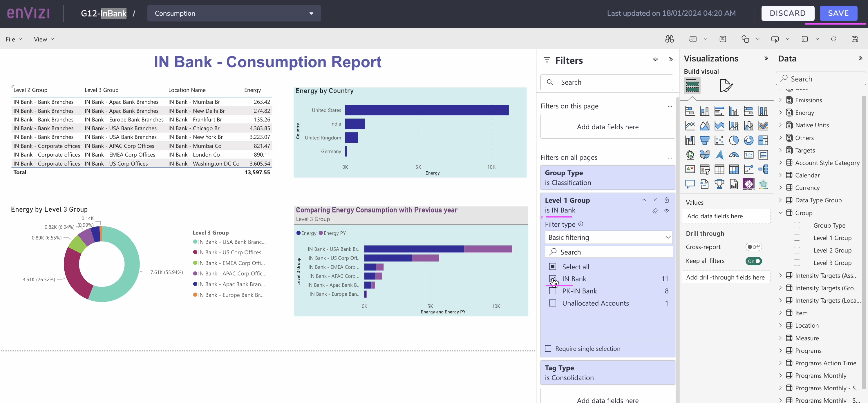Enable the PK-IN Bank filter checkbox

[553, 291]
